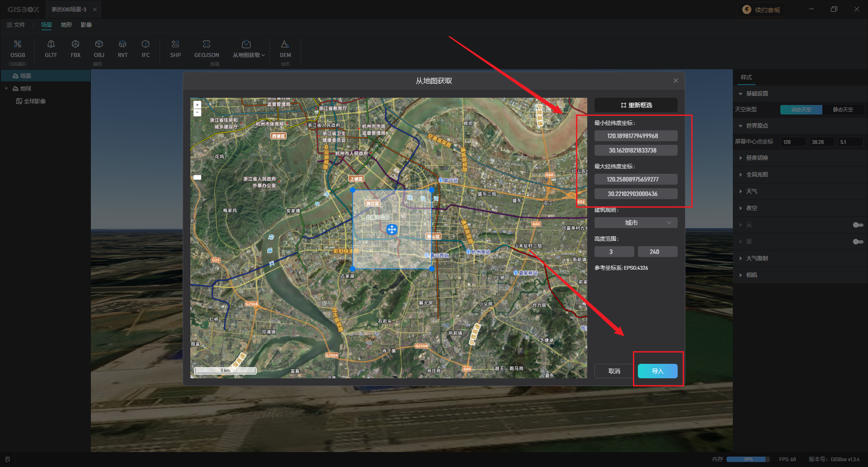The image size is (868, 467).
Task: Click the 重新框选 button
Action: (636, 105)
